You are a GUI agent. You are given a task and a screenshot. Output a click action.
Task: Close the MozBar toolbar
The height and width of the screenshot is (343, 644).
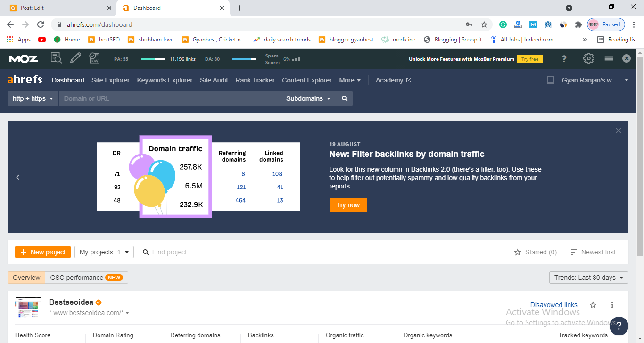(627, 58)
